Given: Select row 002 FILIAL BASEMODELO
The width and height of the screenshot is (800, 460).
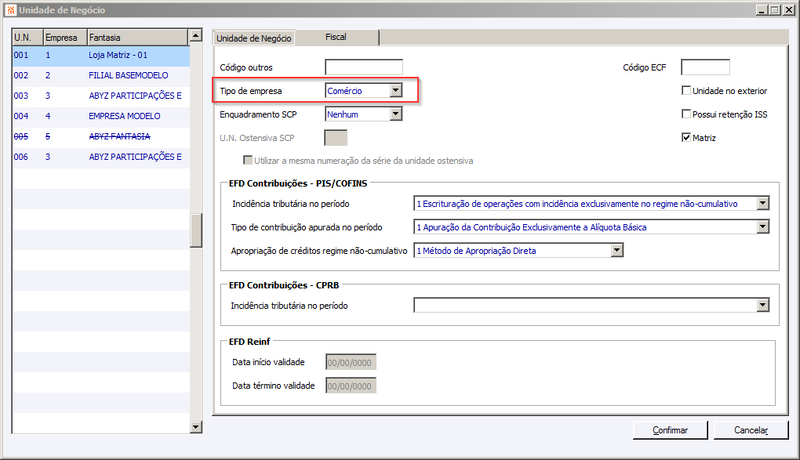Looking at the screenshot, I should pos(101,75).
